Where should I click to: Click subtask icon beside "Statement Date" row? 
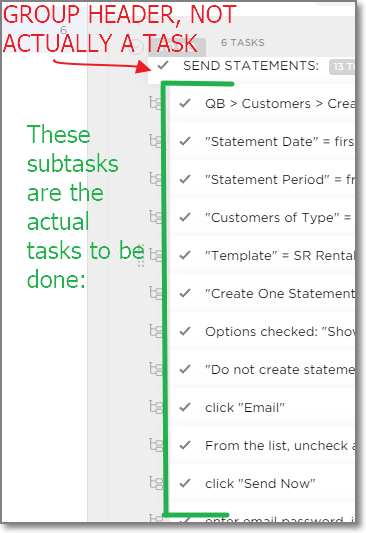[x=155, y=141]
